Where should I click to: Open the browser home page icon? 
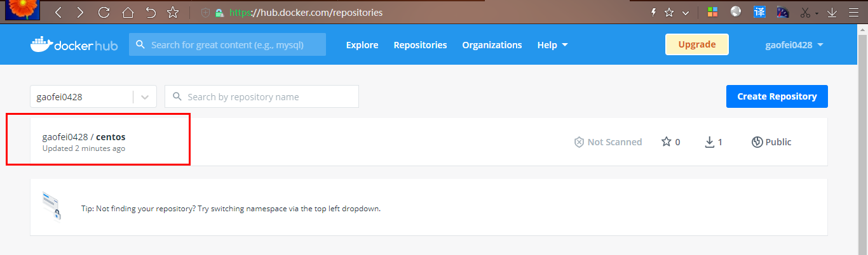128,12
